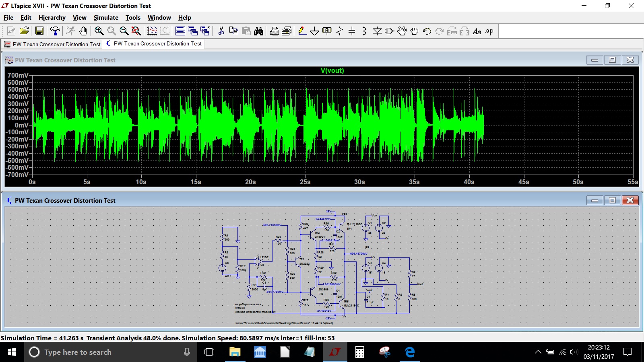The image size is (644, 362).
Task: Open the Window menu
Action: 159,18
